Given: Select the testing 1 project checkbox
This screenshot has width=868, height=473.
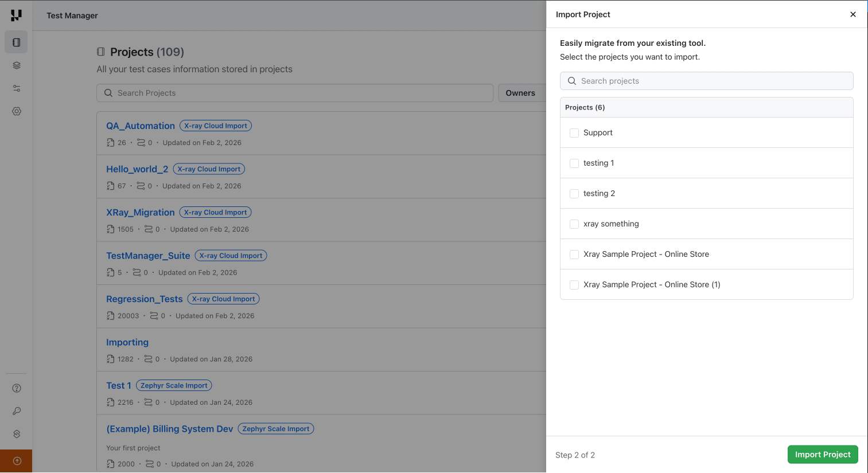Looking at the screenshot, I should tap(574, 163).
